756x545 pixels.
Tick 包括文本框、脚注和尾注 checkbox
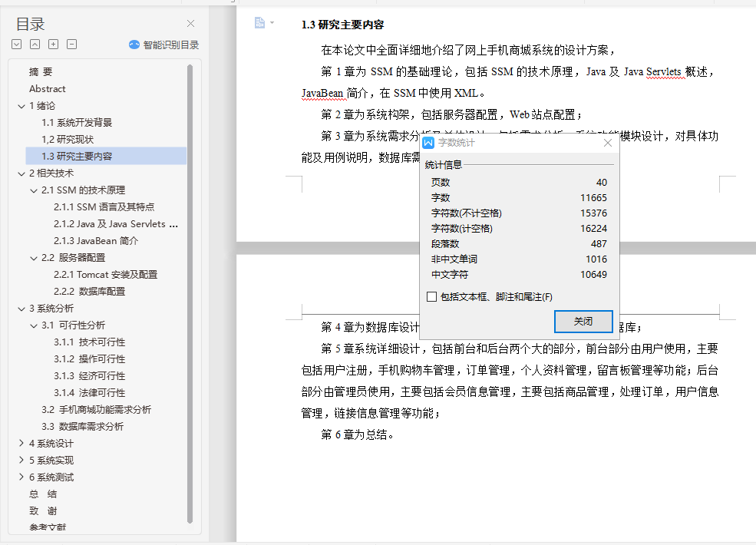[431, 296]
